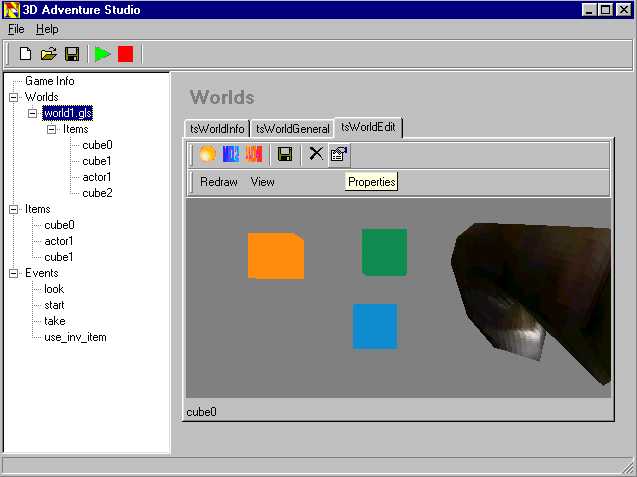Open a project with the folder icon
The width and height of the screenshot is (637, 477).
pos(49,54)
